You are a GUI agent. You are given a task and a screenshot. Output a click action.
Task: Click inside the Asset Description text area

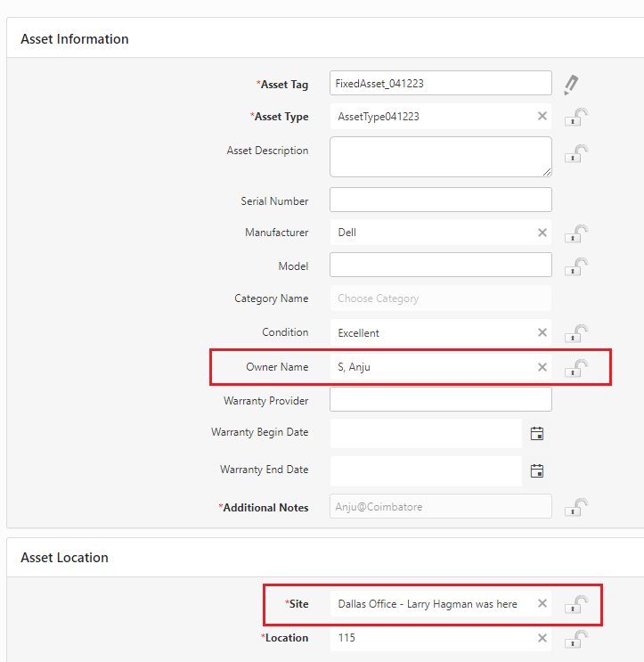441,157
